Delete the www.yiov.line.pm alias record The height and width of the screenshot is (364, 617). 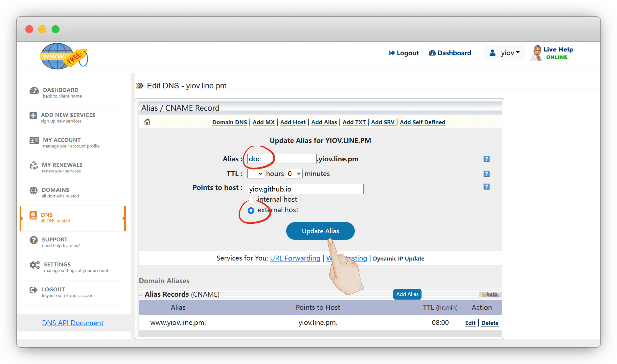tap(490, 323)
